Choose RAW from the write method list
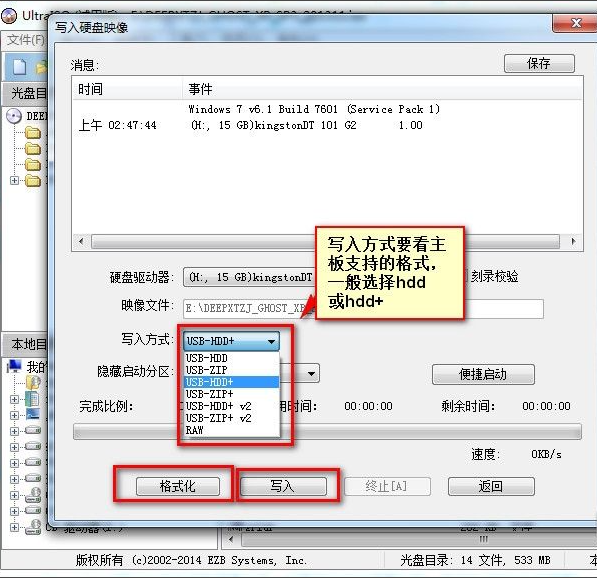The image size is (597, 578). pyautogui.click(x=231, y=430)
